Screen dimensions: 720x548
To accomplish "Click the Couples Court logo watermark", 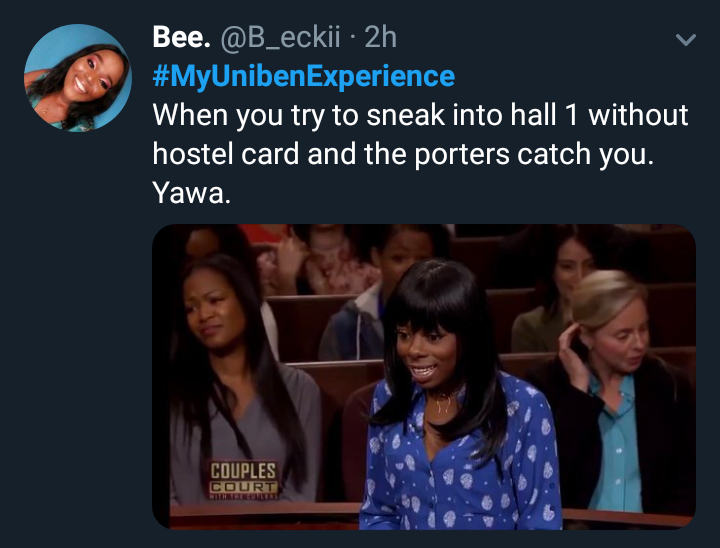I will click(244, 480).
